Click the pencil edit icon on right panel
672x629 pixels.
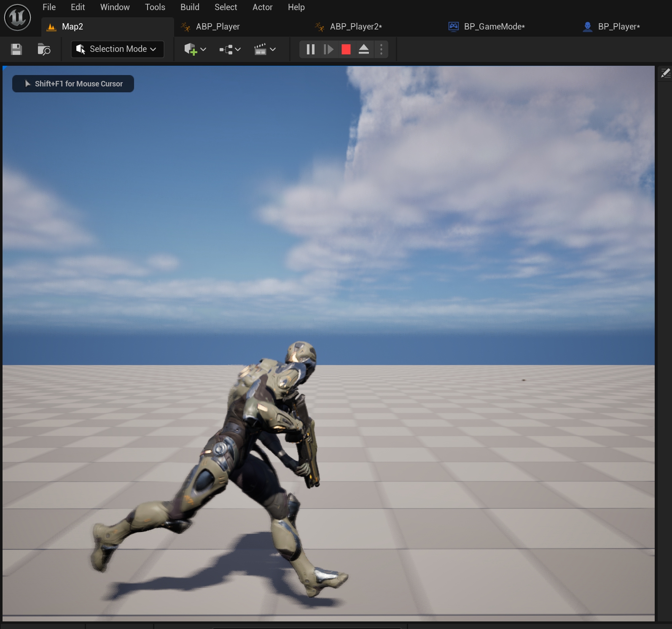click(665, 73)
